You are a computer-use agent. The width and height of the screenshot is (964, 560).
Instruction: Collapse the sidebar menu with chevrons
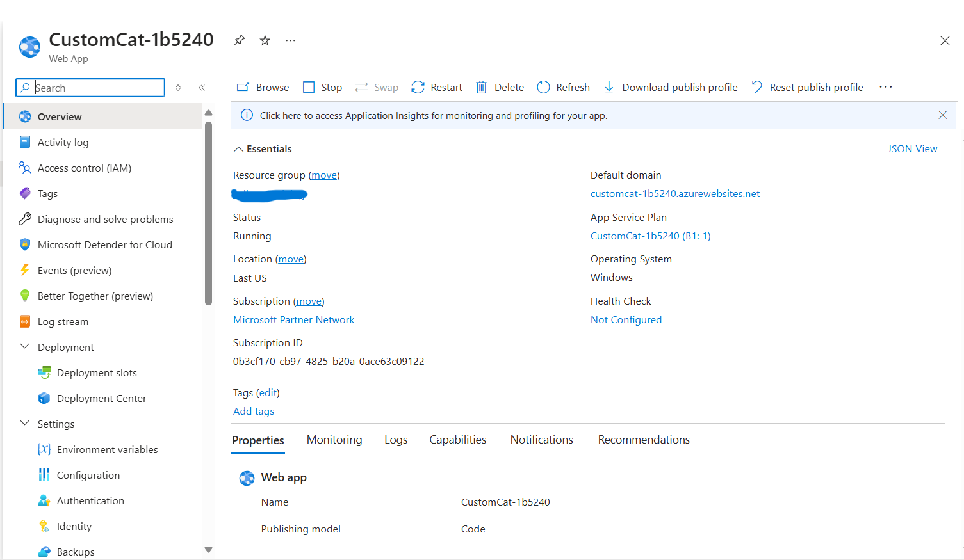click(x=202, y=88)
